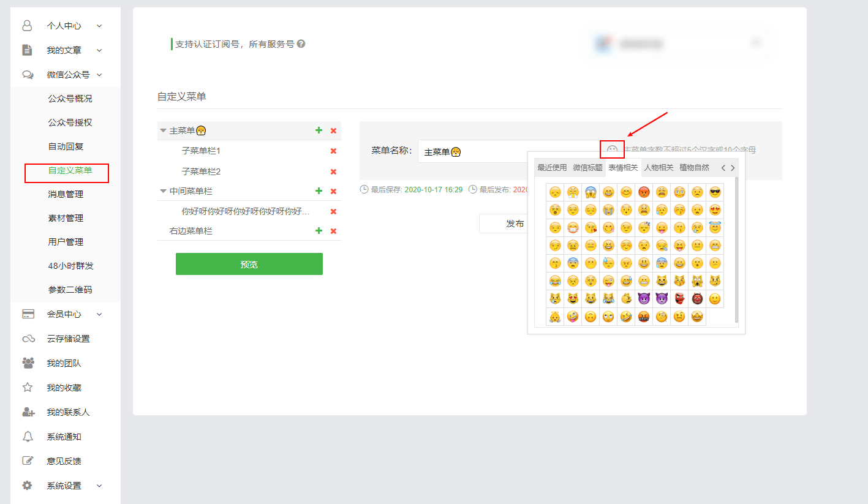Viewport: 868px width, 504px height.
Task: Switch to 表情相关 emoji tab
Action: [x=623, y=168]
